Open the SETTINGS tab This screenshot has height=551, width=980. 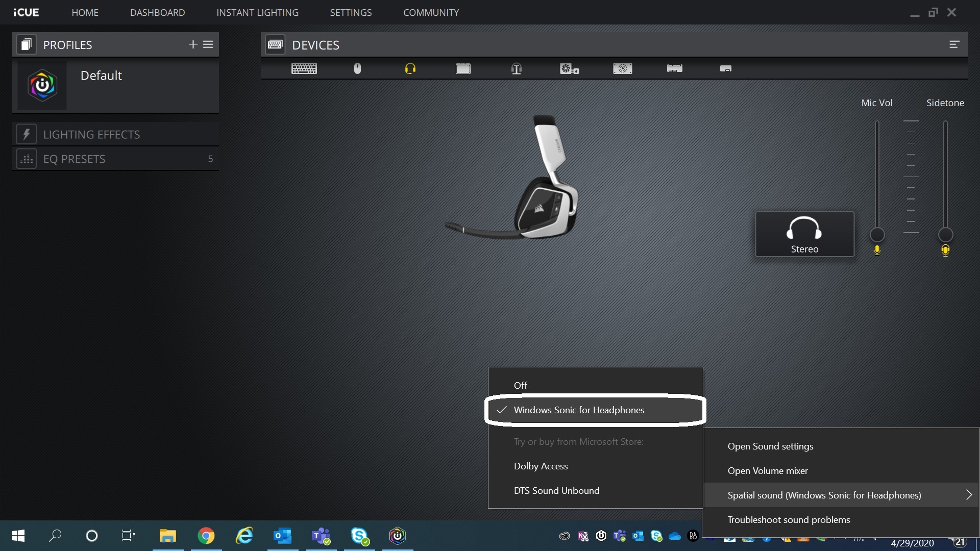point(351,12)
